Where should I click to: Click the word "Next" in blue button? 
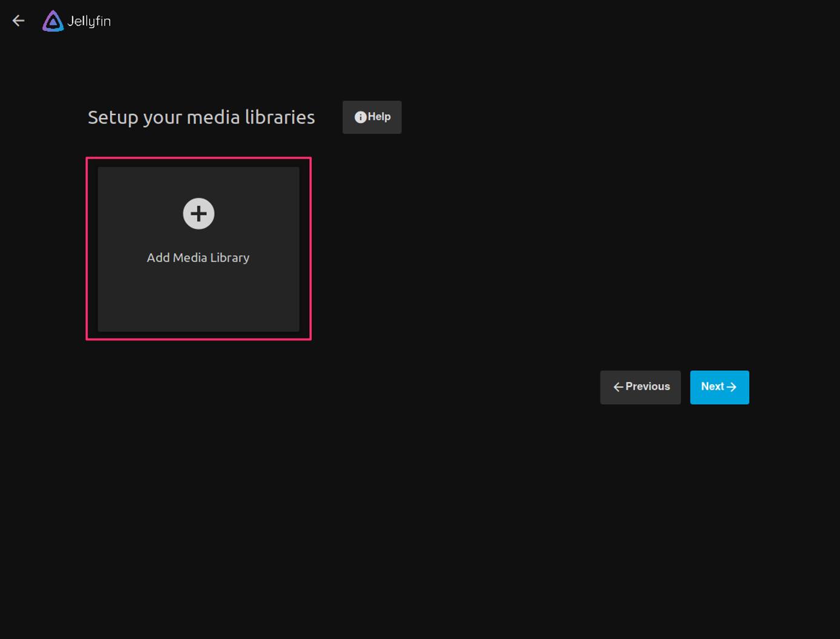(x=712, y=387)
